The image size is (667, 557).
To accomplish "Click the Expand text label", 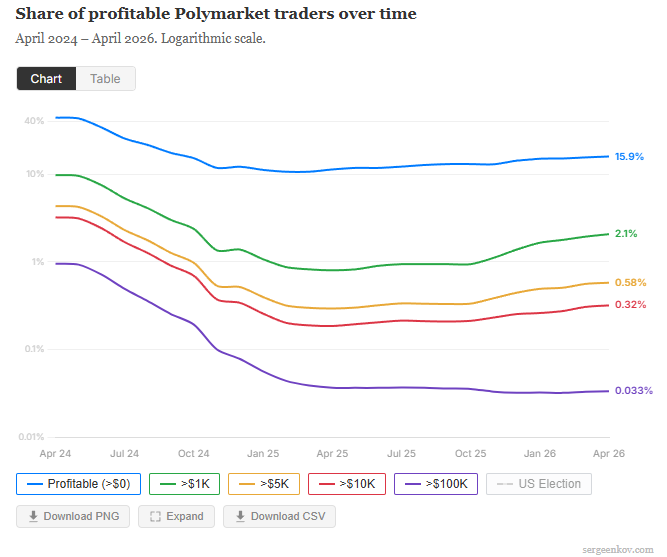I will pos(184,516).
